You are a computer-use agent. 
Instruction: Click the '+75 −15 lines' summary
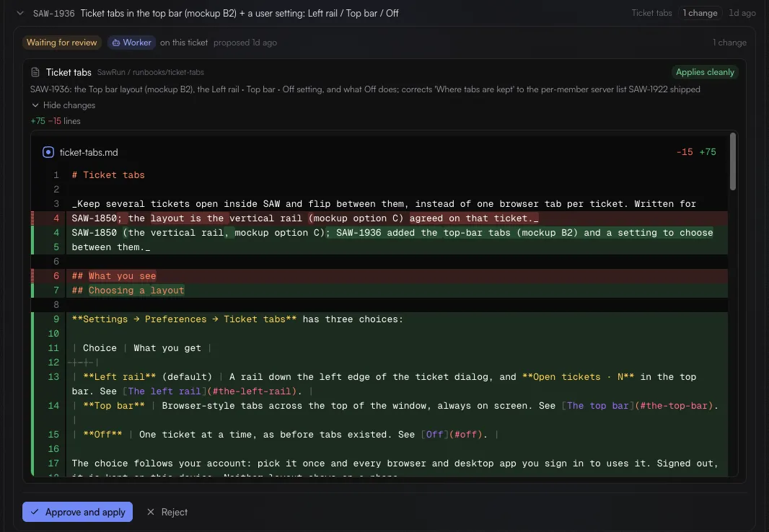pos(56,121)
